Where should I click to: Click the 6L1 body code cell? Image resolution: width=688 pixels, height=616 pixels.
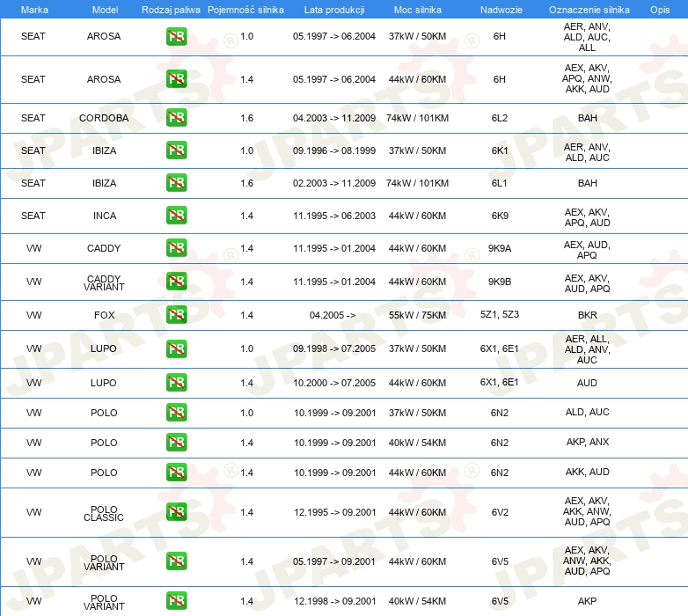pos(500,183)
